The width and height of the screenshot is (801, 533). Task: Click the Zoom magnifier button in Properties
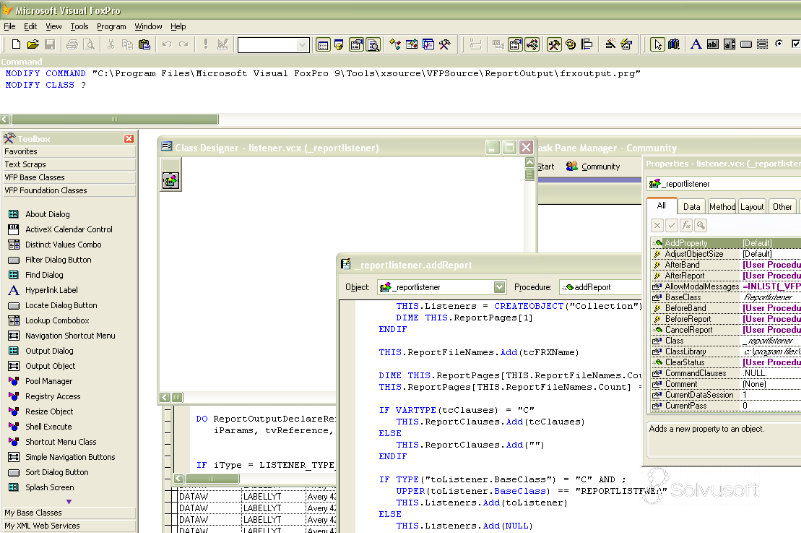pos(700,225)
